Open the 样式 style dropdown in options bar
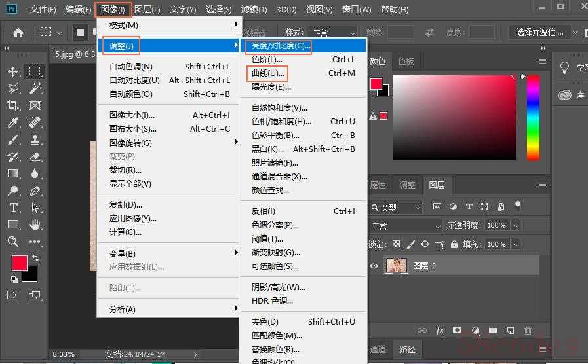This screenshot has width=588, height=364. pos(332,33)
